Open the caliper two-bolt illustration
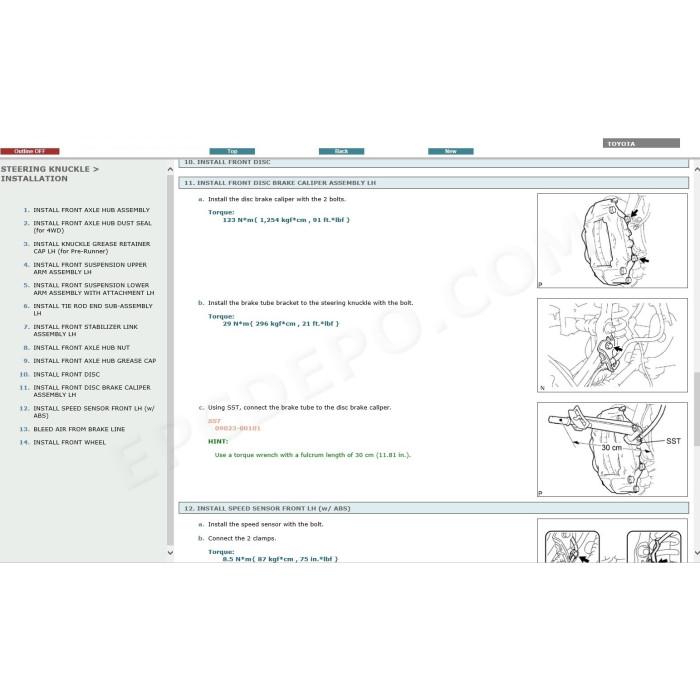The height and width of the screenshot is (700, 700). pos(612,241)
